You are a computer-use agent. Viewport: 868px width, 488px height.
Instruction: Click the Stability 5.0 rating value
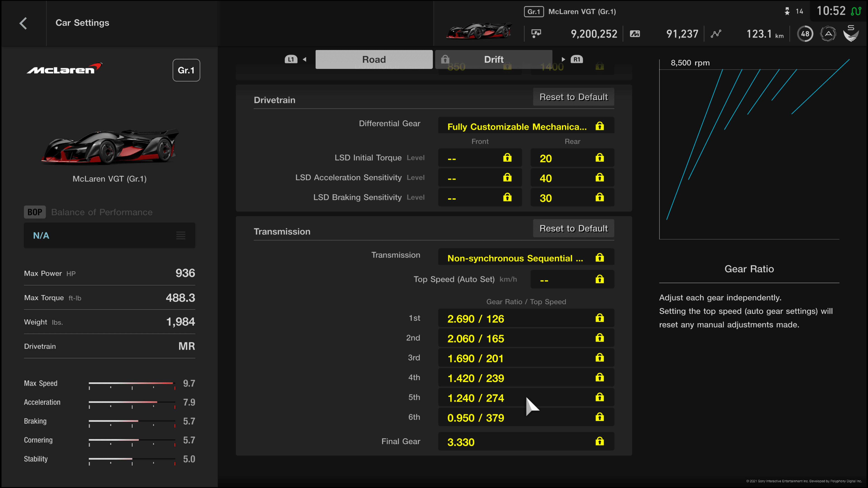189,459
